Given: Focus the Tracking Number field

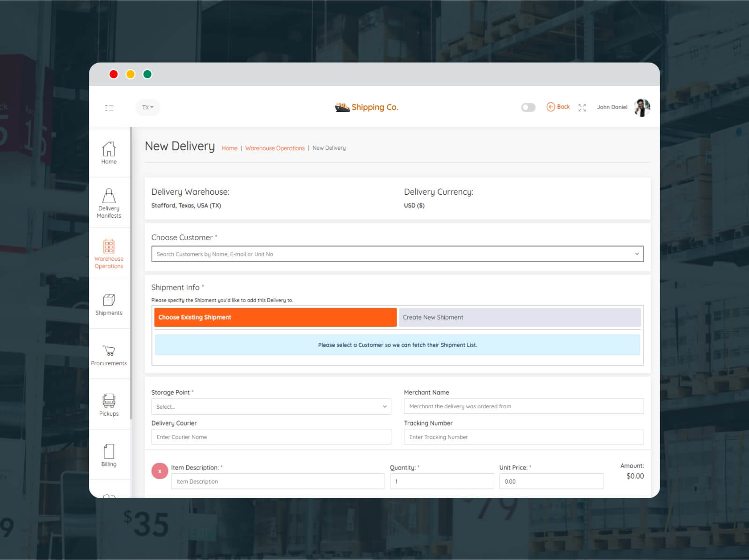Looking at the screenshot, I should pos(524,437).
